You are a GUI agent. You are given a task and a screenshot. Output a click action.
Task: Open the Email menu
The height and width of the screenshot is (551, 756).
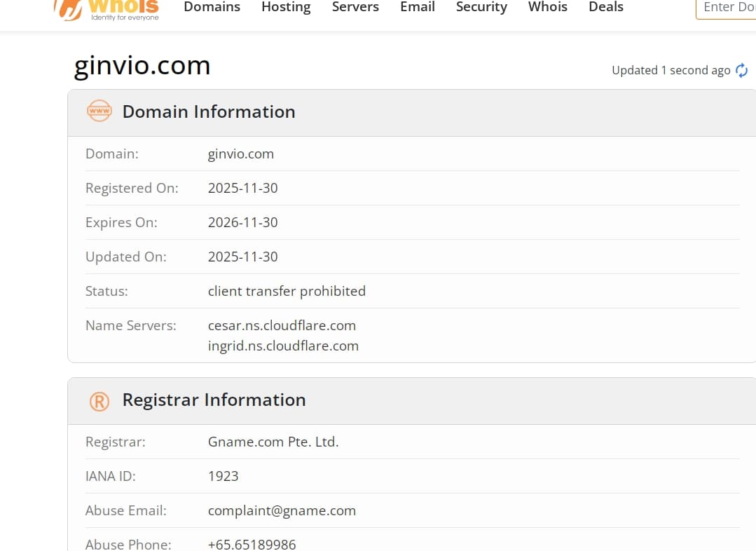[418, 7]
